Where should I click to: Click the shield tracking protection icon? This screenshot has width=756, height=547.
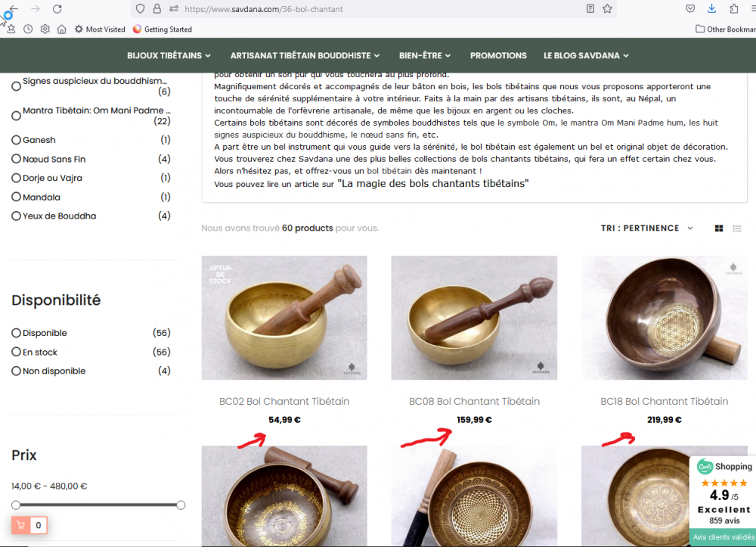(x=140, y=8)
